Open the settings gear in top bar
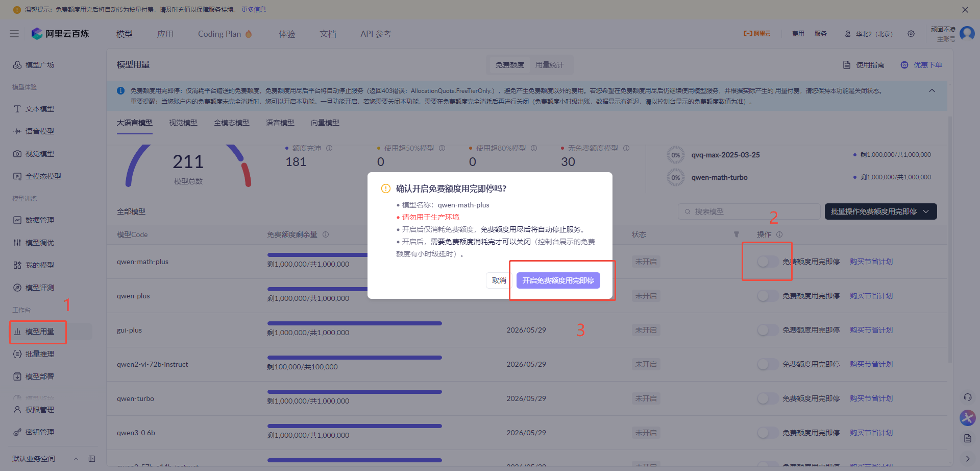 pos(911,34)
